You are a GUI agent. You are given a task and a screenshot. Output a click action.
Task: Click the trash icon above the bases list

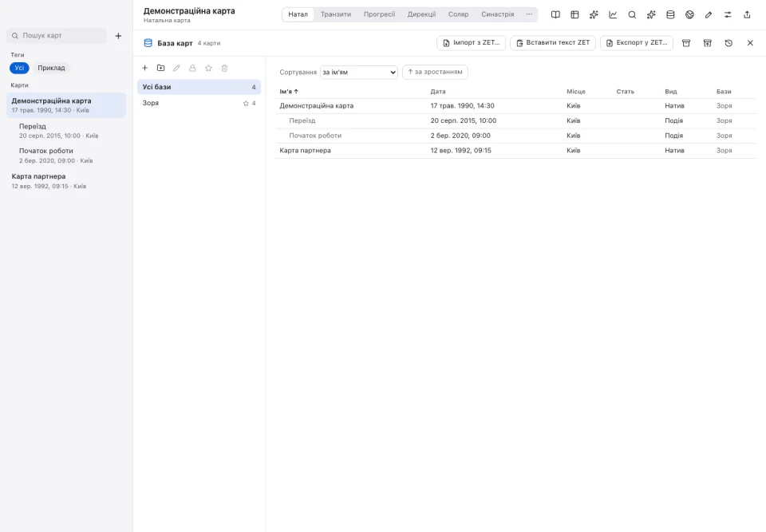coord(224,68)
